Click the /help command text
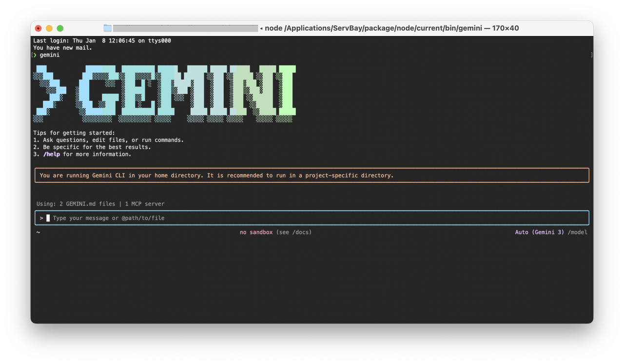Screen dimensions: 624x364 [52, 154]
